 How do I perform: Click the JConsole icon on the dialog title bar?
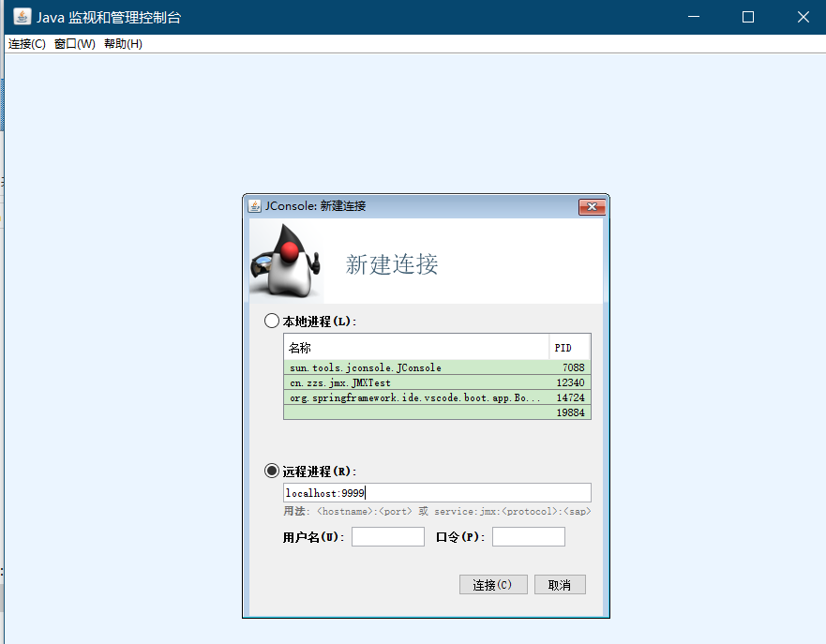coord(253,206)
